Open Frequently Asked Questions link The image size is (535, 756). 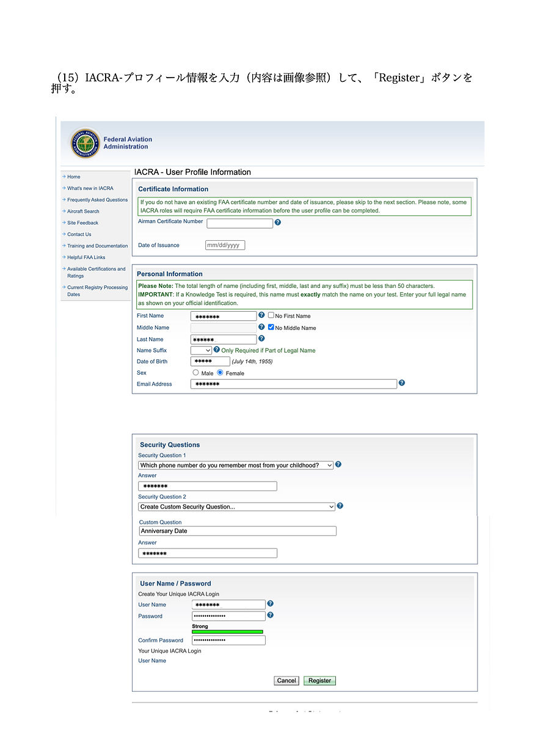97,200
